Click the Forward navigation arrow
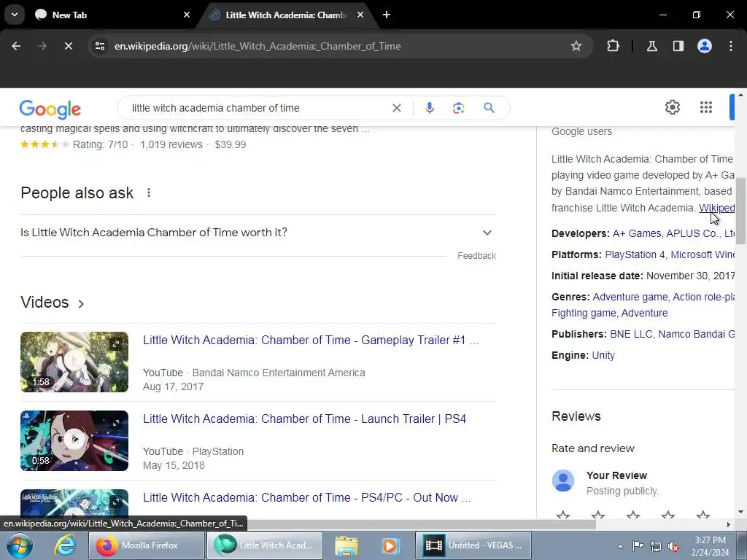This screenshot has width=747, height=560. pyautogui.click(x=42, y=46)
